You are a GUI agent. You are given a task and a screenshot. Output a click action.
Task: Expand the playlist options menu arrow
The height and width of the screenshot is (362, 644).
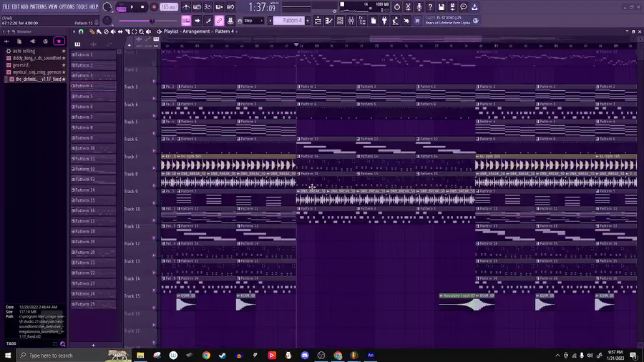click(x=74, y=31)
